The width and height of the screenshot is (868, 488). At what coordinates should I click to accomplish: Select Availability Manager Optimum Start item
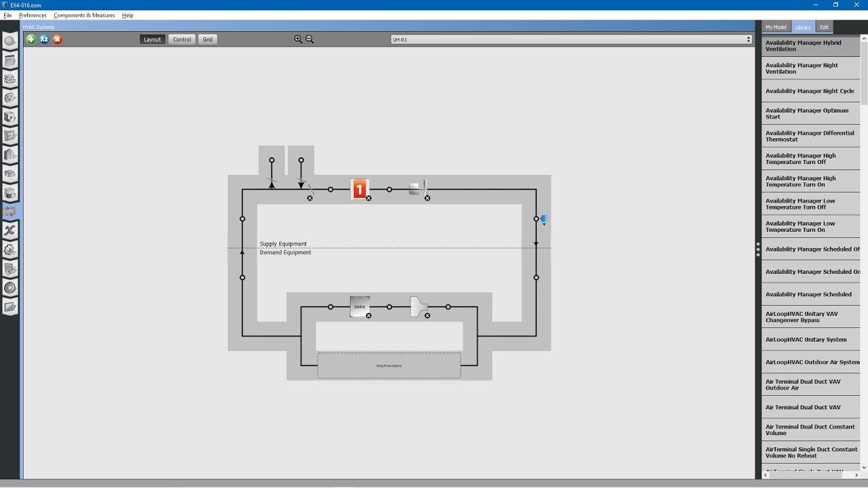click(811, 113)
